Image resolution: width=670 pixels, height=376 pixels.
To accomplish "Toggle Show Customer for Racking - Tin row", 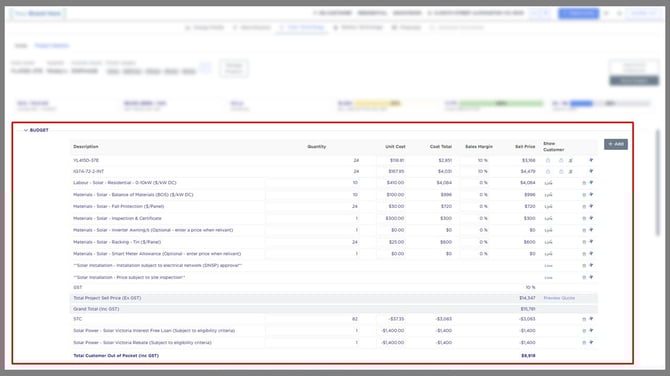I will tap(548, 242).
